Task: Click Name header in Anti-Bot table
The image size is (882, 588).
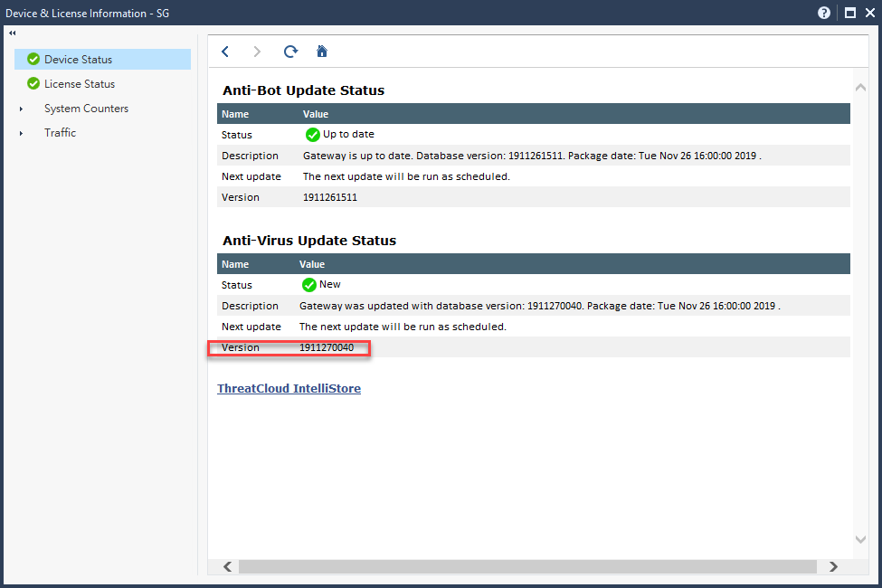Action: tap(235, 114)
